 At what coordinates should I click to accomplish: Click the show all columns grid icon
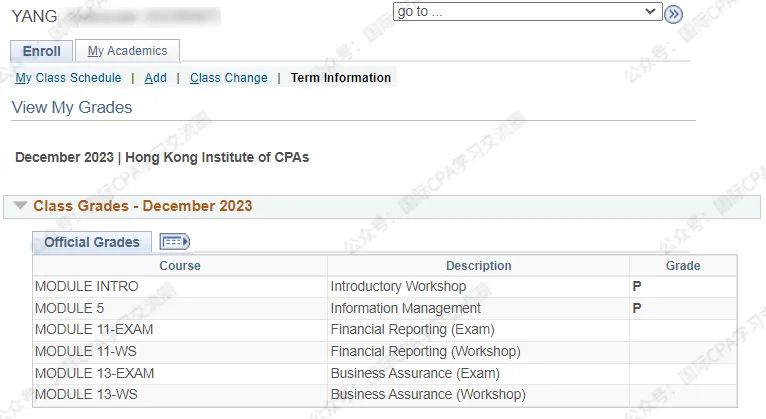(x=174, y=242)
